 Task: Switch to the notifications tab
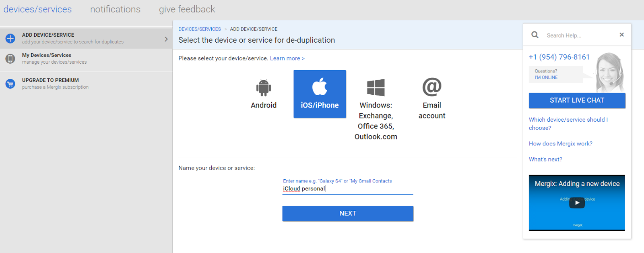tap(115, 9)
